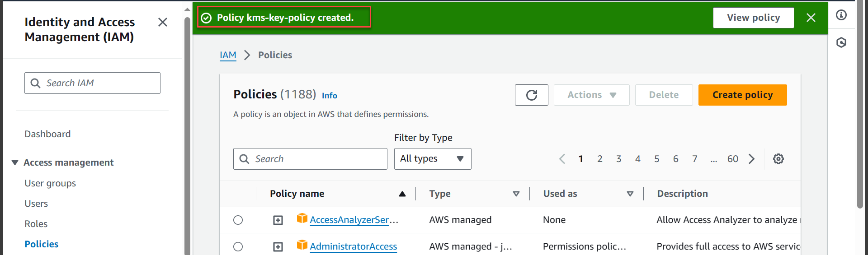Close the IAM navigation sidebar
The width and height of the screenshot is (868, 255).
(x=163, y=22)
